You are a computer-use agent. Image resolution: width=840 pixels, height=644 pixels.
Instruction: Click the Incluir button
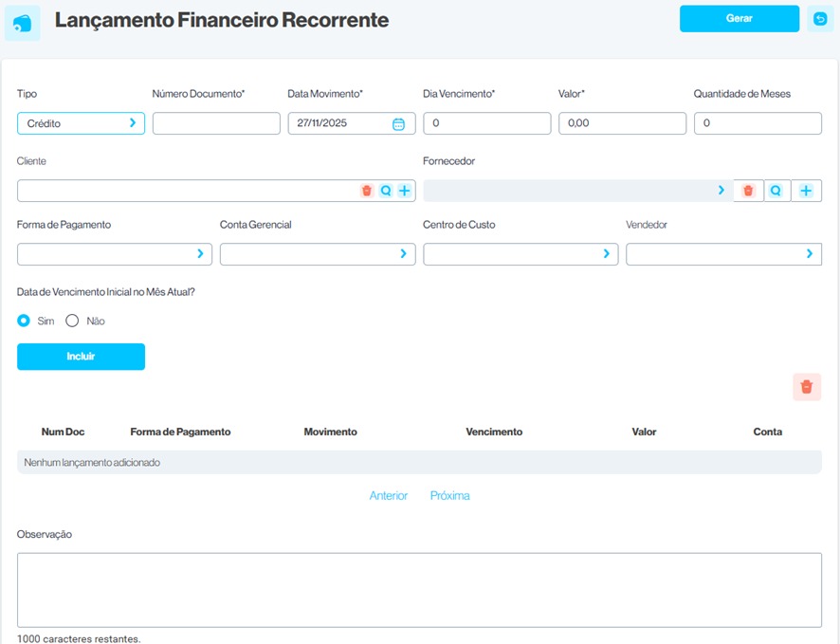point(81,357)
